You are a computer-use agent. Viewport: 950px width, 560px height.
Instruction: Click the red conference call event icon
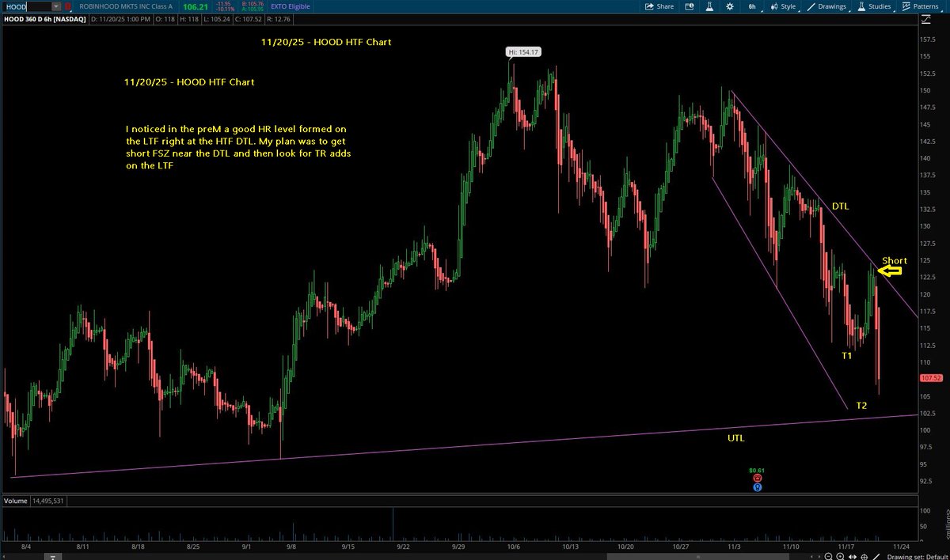[758, 479]
